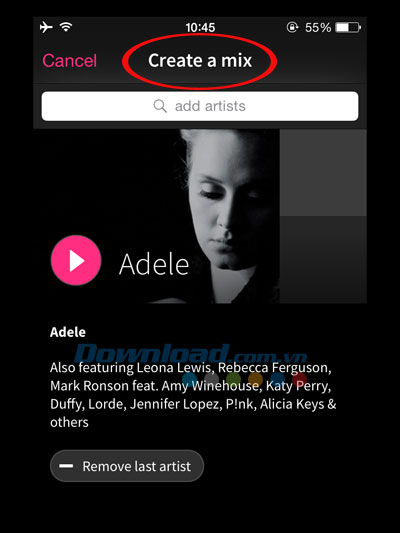Image resolution: width=400 pixels, height=533 pixels.
Task: Click the airplane mode status icon
Action: click(46, 27)
